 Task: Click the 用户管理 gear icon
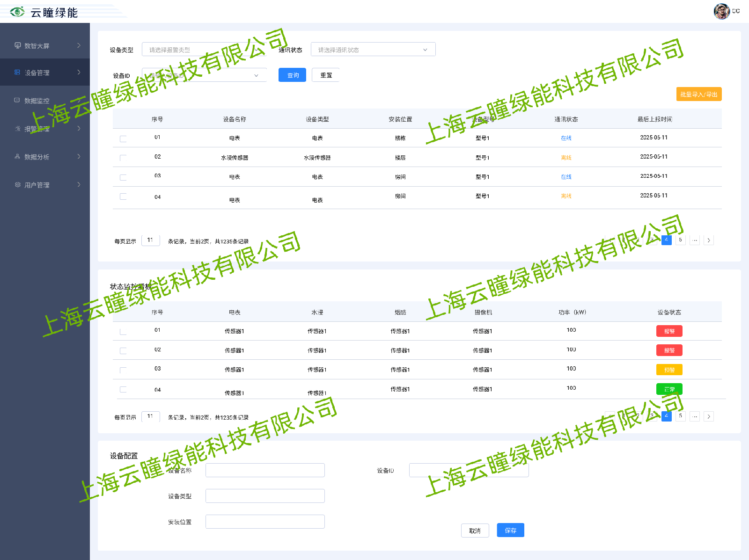tap(17, 185)
